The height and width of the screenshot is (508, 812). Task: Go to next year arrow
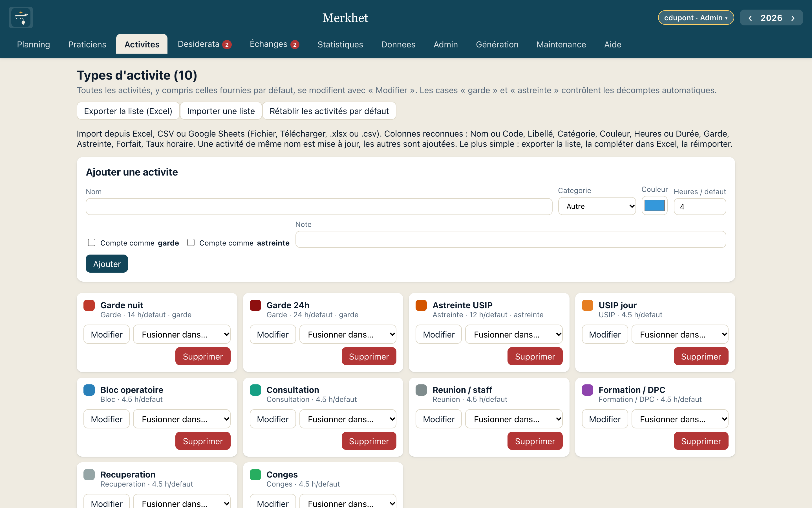coord(793,18)
